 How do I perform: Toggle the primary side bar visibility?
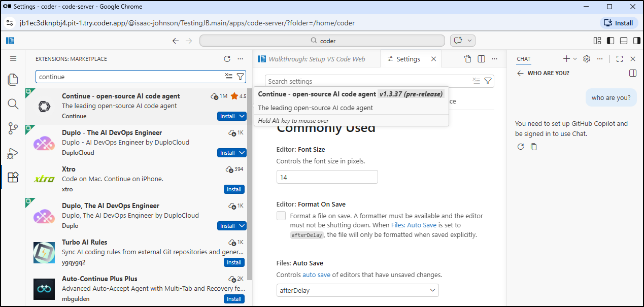coord(611,41)
